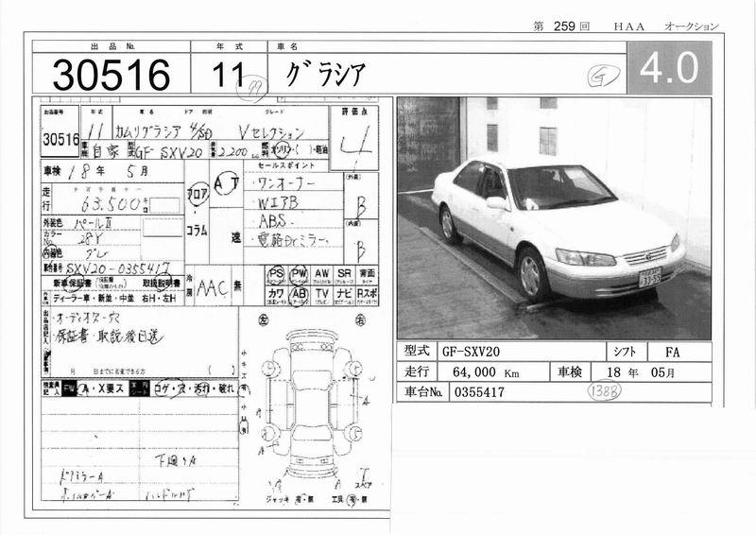Click the 車台No. label
756x535 pixels.
(423, 391)
